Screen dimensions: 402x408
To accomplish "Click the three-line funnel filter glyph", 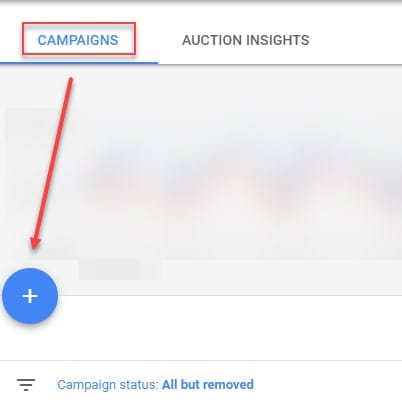I will [x=26, y=385].
